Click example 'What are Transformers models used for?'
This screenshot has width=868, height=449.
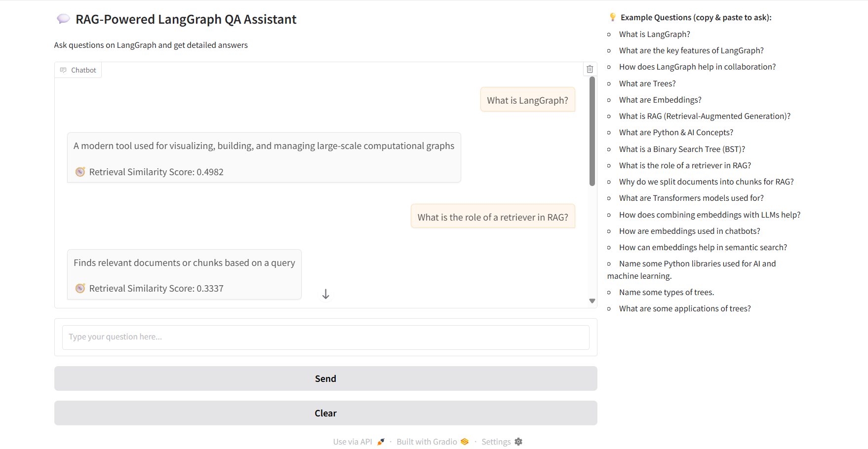(x=691, y=198)
